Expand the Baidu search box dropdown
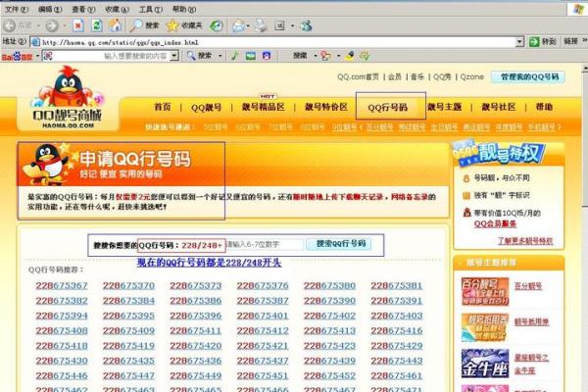588x392 pixels. (x=174, y=56)
